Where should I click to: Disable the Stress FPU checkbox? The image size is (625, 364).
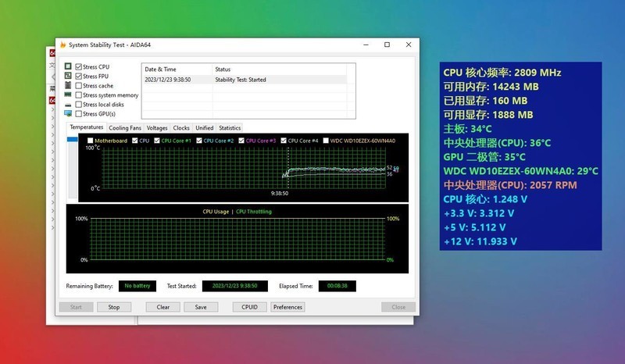(79, 76)
